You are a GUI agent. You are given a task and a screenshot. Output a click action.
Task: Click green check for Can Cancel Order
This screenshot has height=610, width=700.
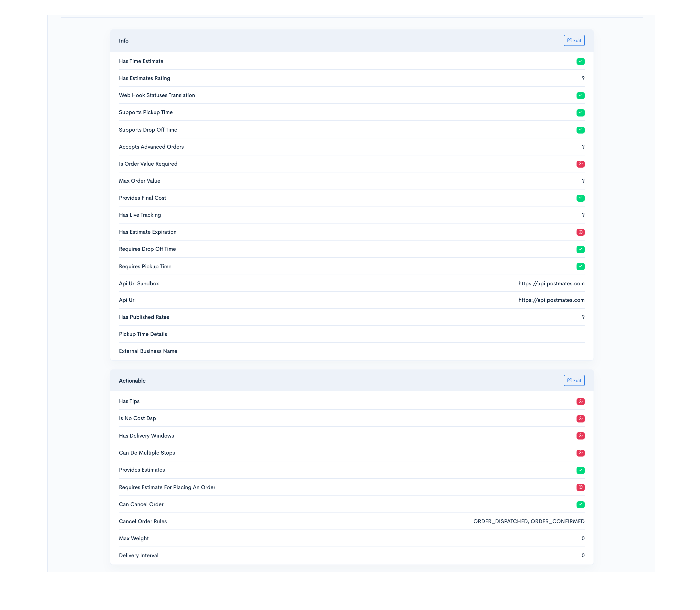pyautogui.click(x=580, y=505)
